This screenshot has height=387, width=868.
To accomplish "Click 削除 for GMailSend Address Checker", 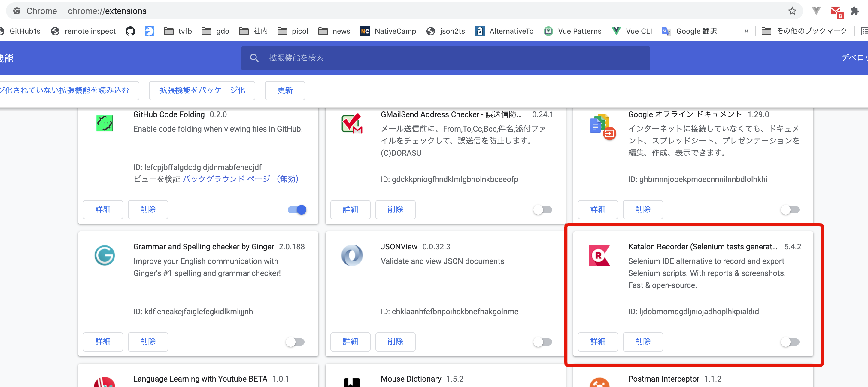I will pyautogui.click(x=395, y=209).
